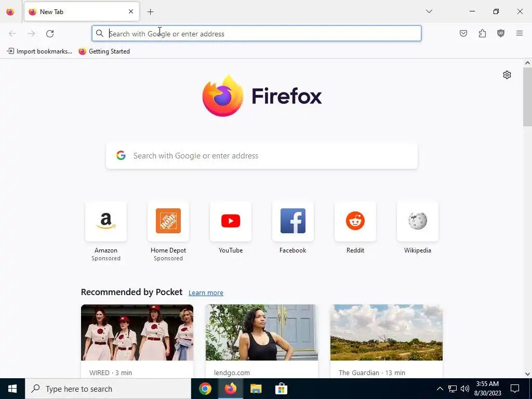Open the notification center icon

pos(515,389)
